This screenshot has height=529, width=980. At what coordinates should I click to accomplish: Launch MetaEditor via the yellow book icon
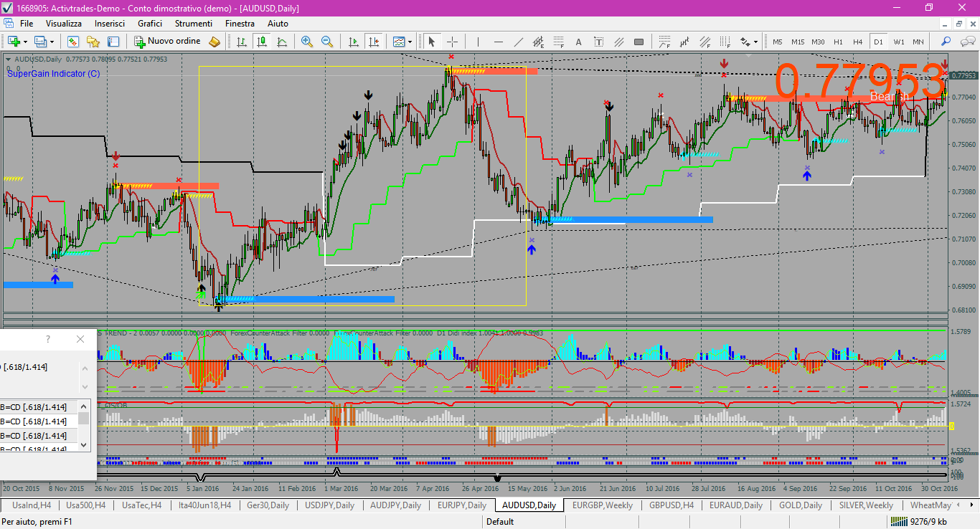coord(214,42)
